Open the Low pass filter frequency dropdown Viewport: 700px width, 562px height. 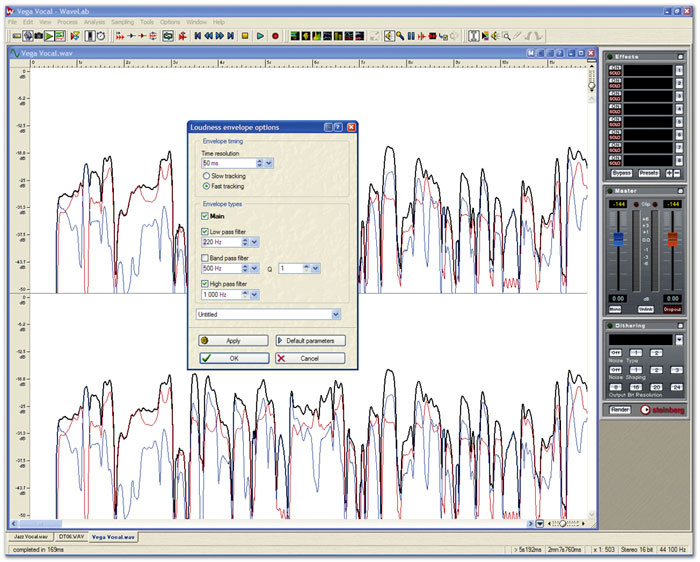[254, 242]
